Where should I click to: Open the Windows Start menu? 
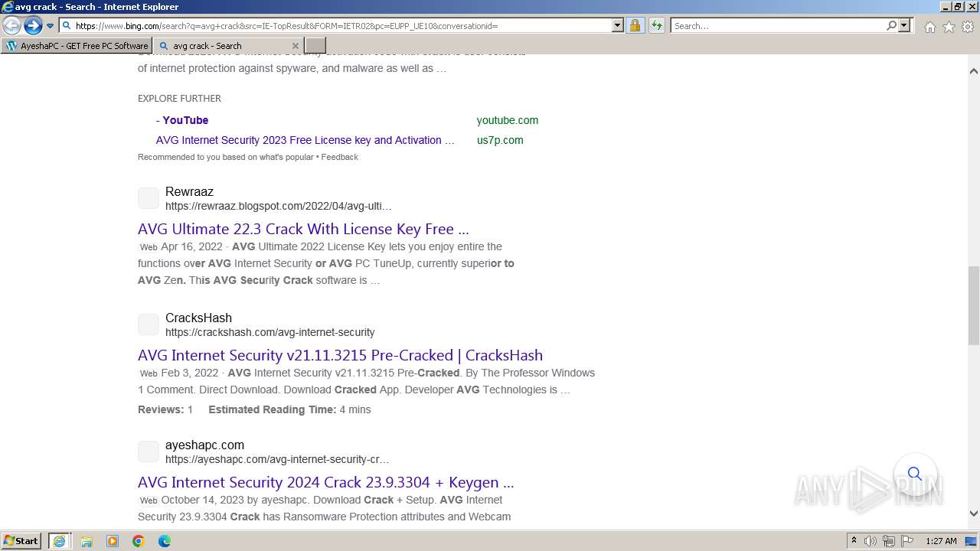pyautogui.click(x=21, y=540)
